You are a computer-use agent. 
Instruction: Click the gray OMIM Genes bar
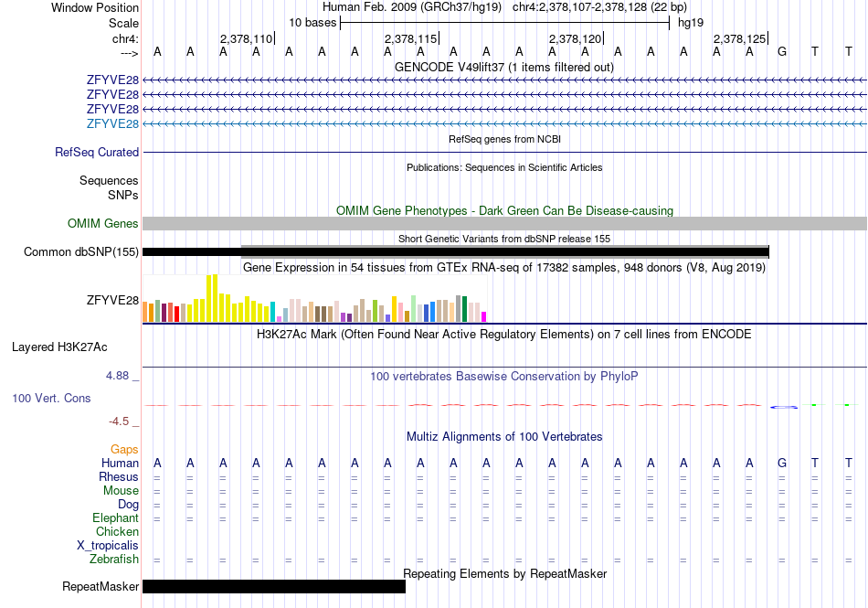coord(505,224)
